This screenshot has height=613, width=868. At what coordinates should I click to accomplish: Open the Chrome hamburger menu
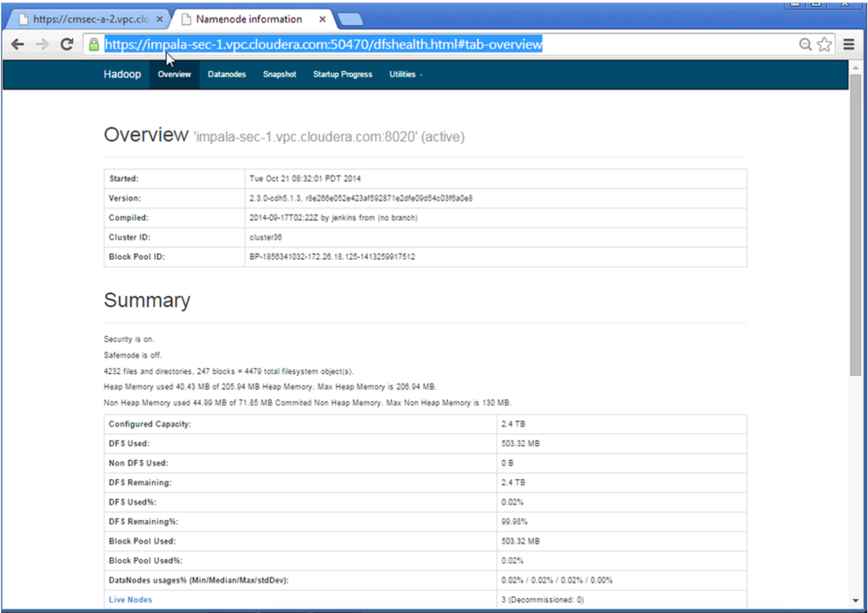(x=849, y=44)
